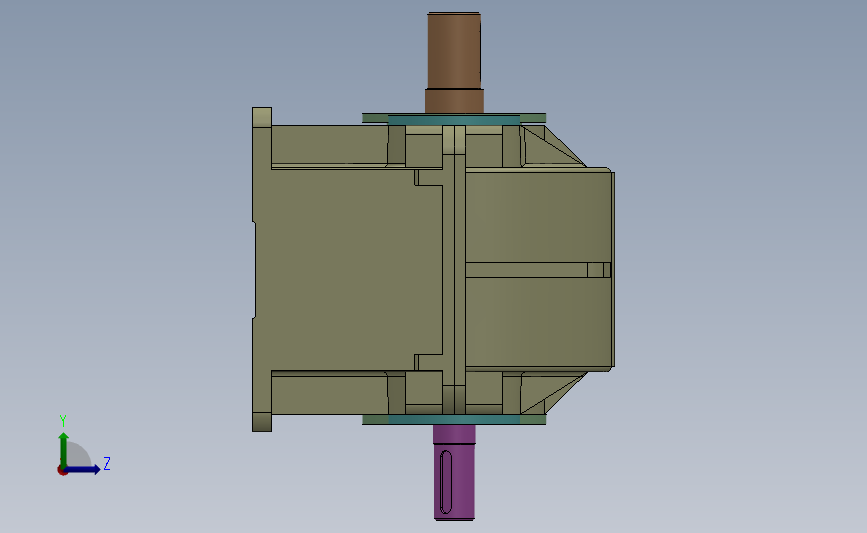
Task: Select the brown shaft on top
Action: [454, 62]
